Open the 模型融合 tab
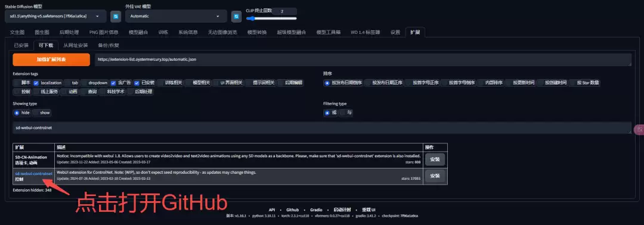The image size is (644, 225). point(139,32)
